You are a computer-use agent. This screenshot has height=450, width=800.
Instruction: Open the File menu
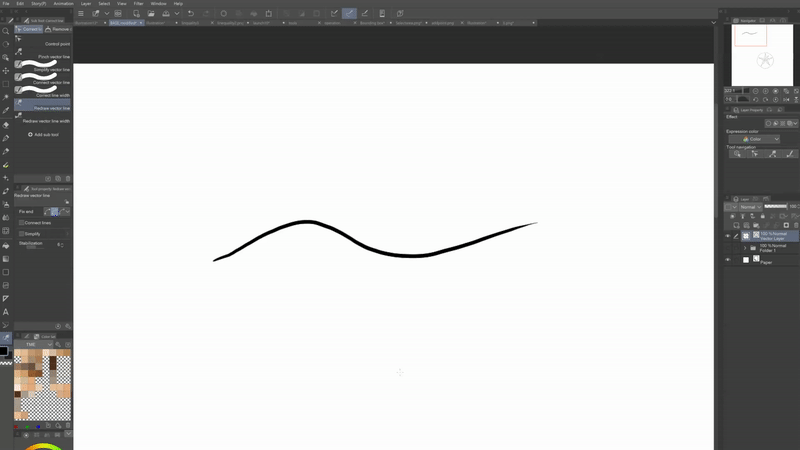(x=6, y=4)
